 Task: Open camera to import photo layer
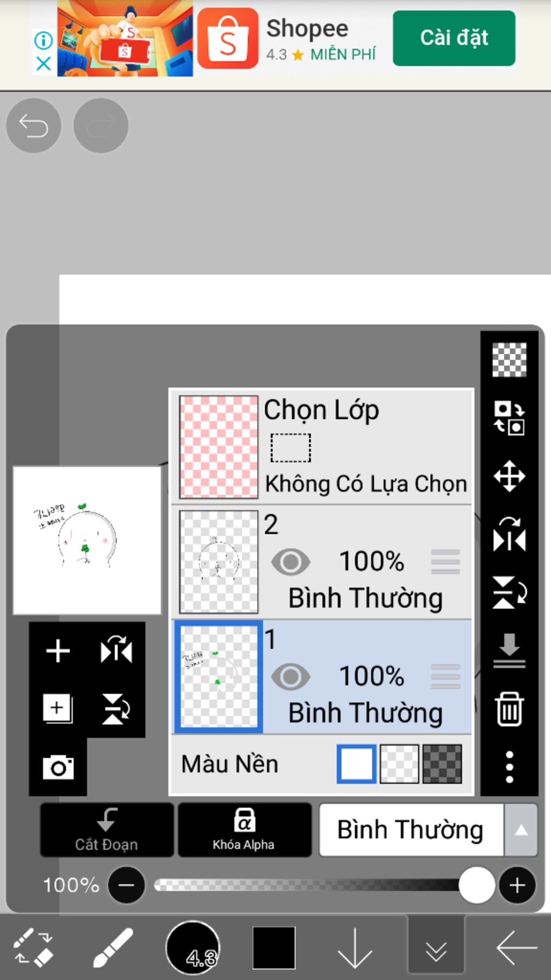pyautogui.click(x=58, y=767)
